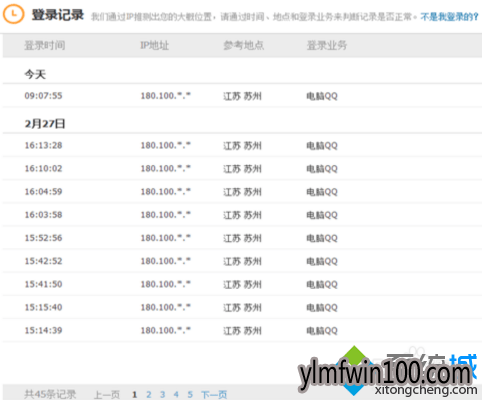Screen dimensions: 482x400
Task: Click 江苏 苏州 in the 09:07:55 row
Action: pyautogui.click(x=242, y=96)
